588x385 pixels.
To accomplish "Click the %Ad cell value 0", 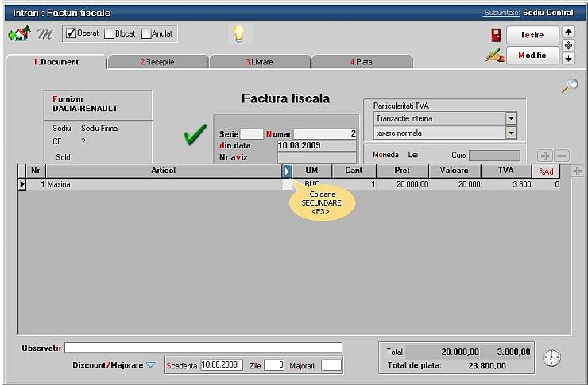I will (x=546, y=184).
